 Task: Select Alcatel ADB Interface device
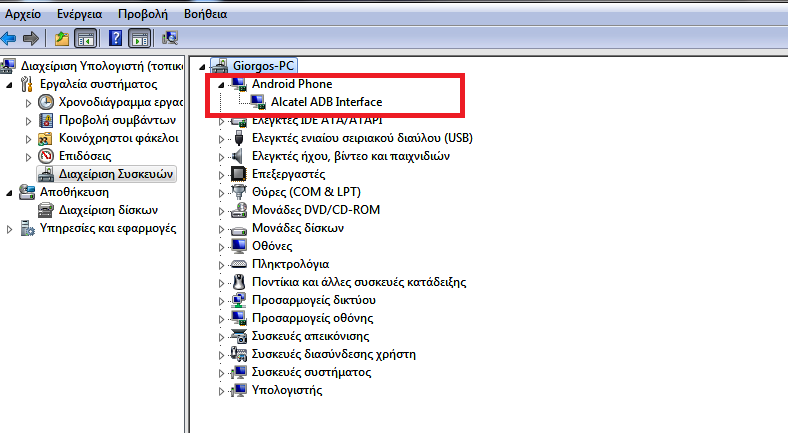tap(326, 102)
